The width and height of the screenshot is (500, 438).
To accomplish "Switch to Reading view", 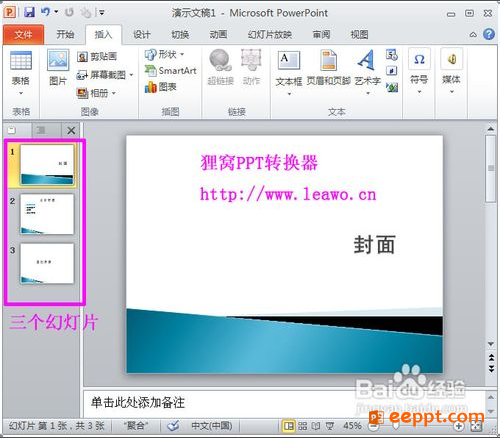I will pyautogui.click(x=316, y=426).
